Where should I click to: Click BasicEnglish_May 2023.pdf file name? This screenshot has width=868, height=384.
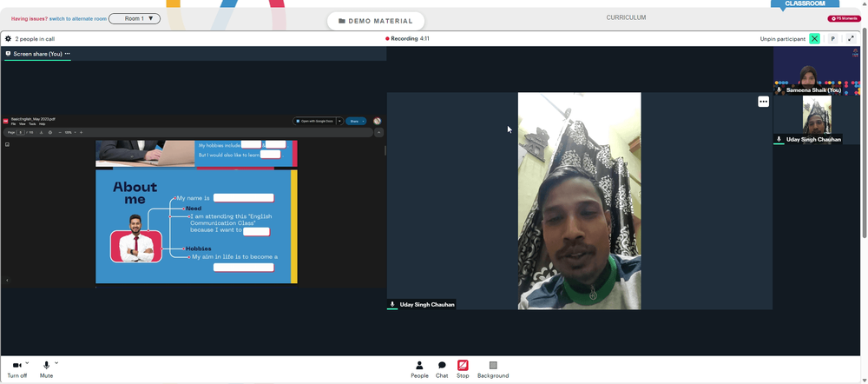coord(33,119)
